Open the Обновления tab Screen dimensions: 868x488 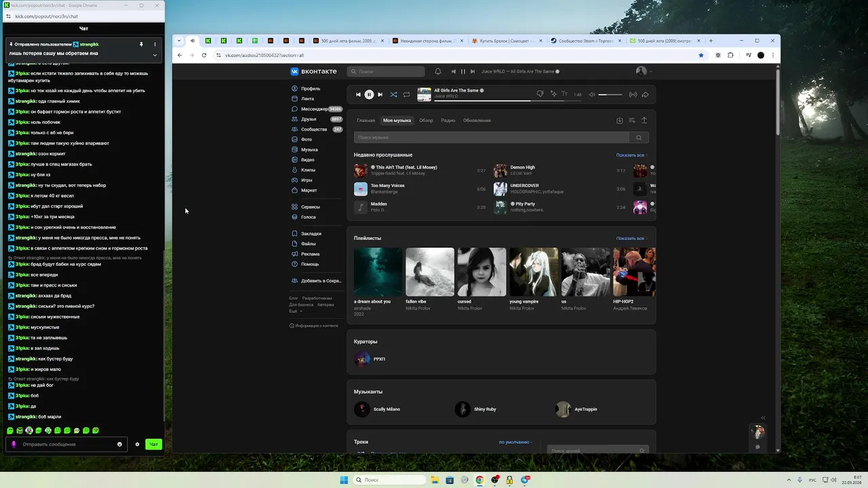477,121
